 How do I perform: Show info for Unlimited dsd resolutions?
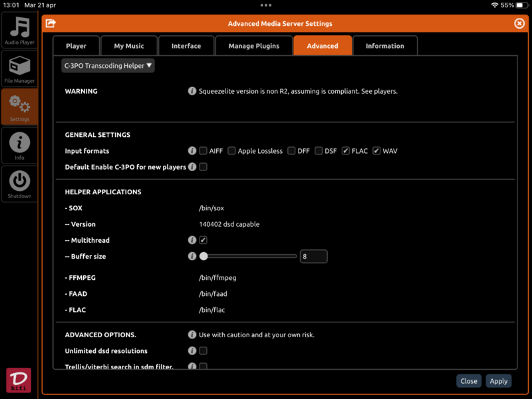pos(192,350)
